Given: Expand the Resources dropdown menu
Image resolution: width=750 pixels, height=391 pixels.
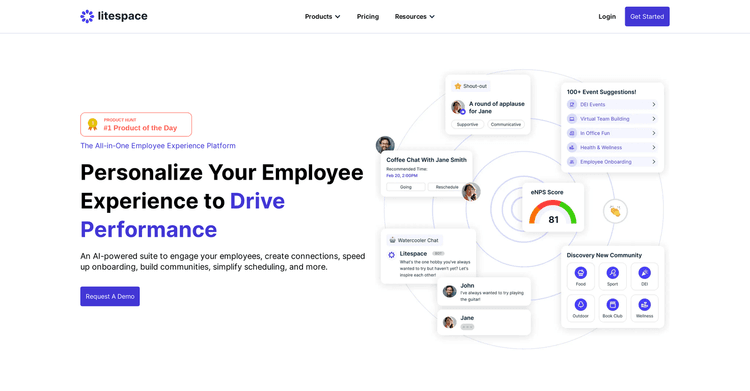Looking at the screenshot, I should 415,16.
